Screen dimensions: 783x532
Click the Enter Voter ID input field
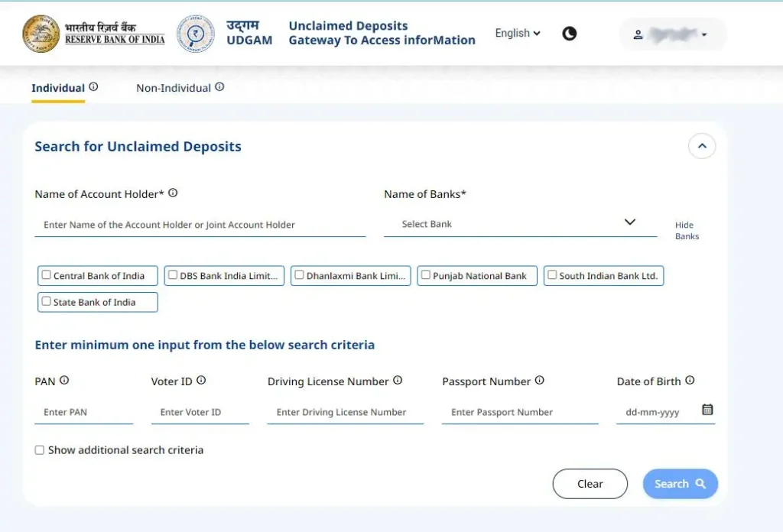pyautogui.click(x=200, y=412)
